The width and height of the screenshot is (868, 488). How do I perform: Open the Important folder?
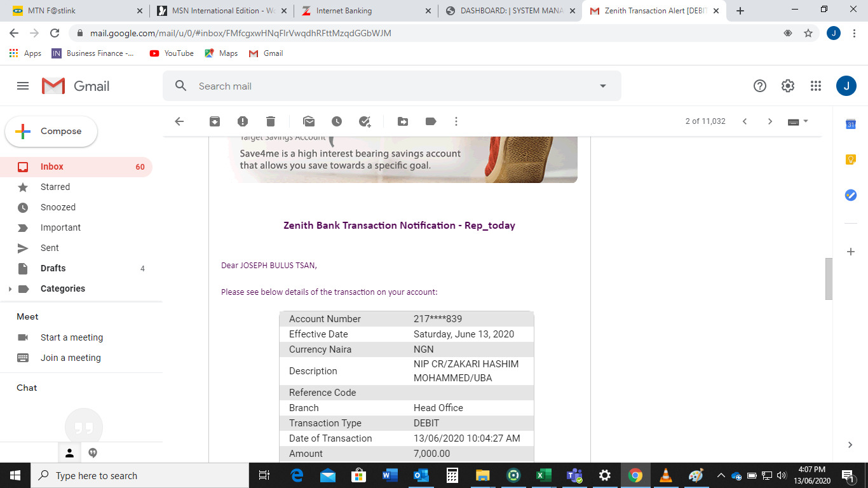click(76, 228)
